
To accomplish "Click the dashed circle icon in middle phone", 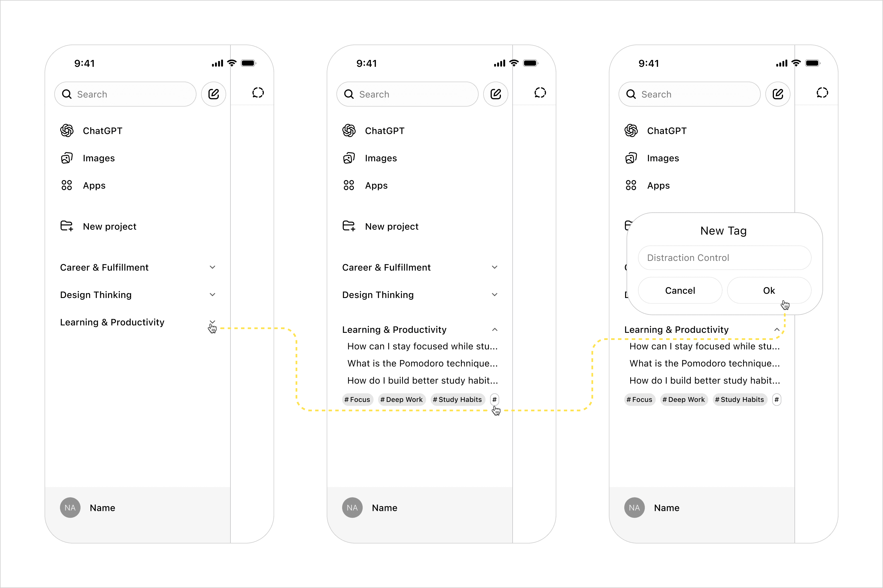I will click(x=540, y=93).
